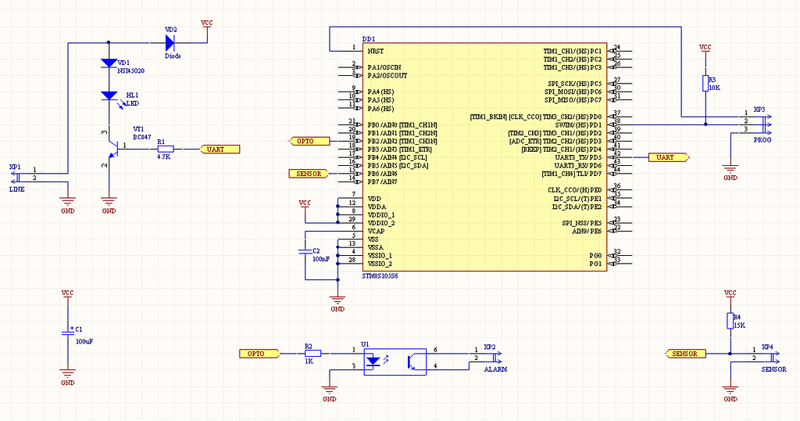The image size is (800, 421).
Task: Click the OPTO port at pin PB2/AIN2
Action: tap(310, 141)
